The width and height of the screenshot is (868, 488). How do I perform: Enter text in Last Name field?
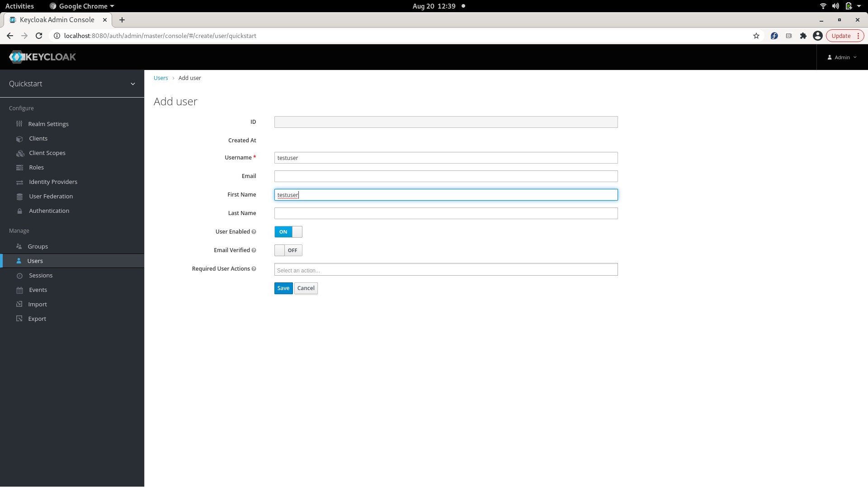coord(445,213)
